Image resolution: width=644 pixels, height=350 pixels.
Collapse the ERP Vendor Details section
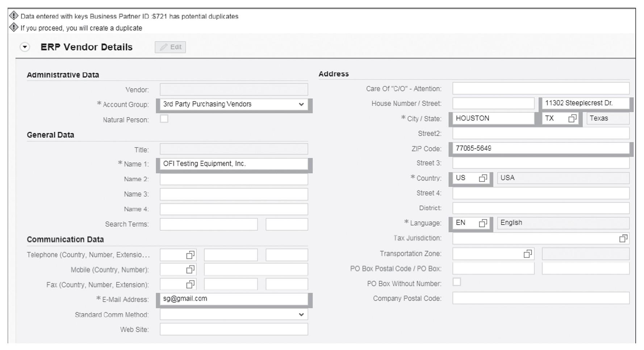[x=24, y=47]
